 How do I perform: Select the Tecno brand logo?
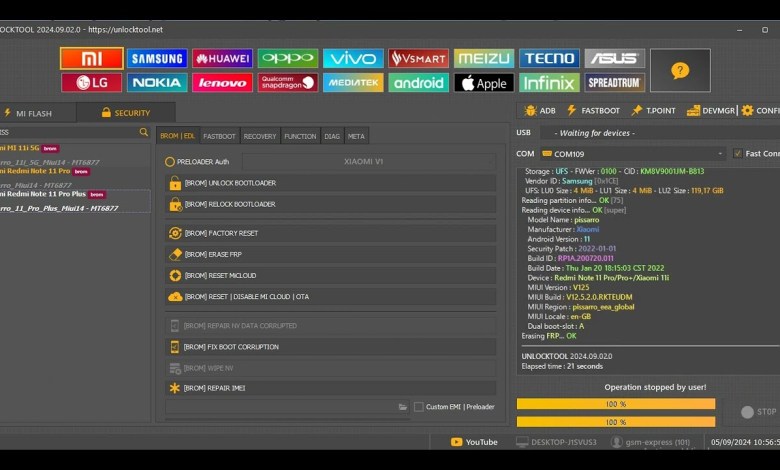pos(549,59)
